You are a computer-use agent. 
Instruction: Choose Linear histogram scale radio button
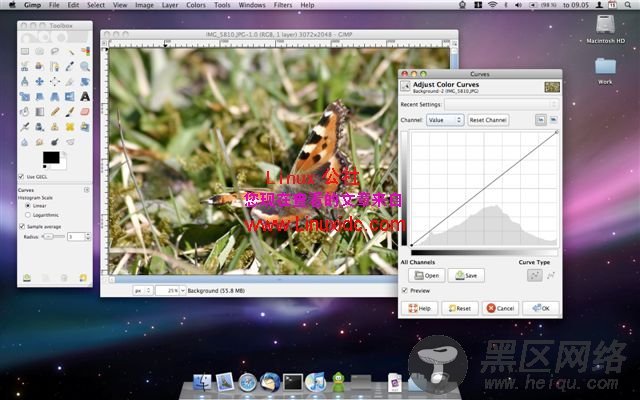click(x=28, y=206)
